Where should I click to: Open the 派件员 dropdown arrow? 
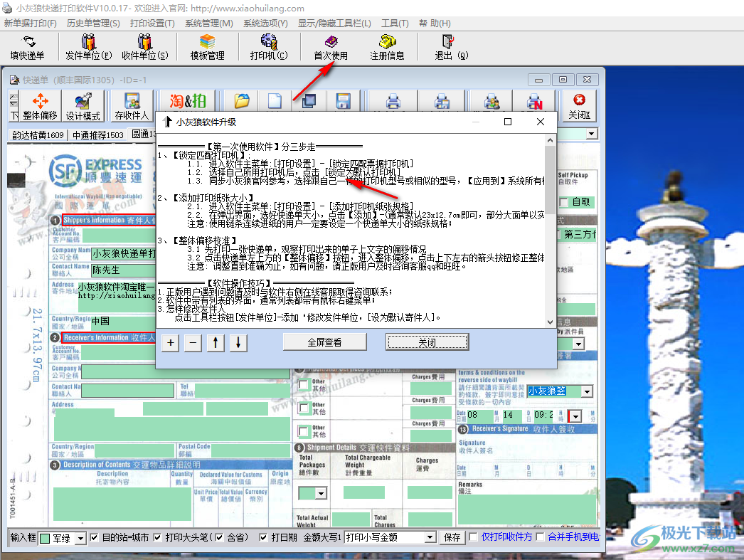578,344
